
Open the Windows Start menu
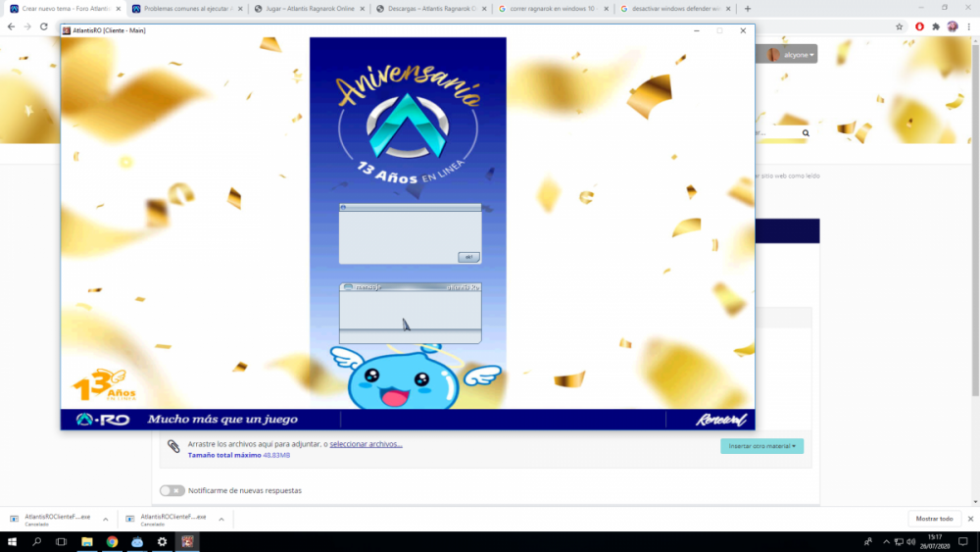[12, 541]
